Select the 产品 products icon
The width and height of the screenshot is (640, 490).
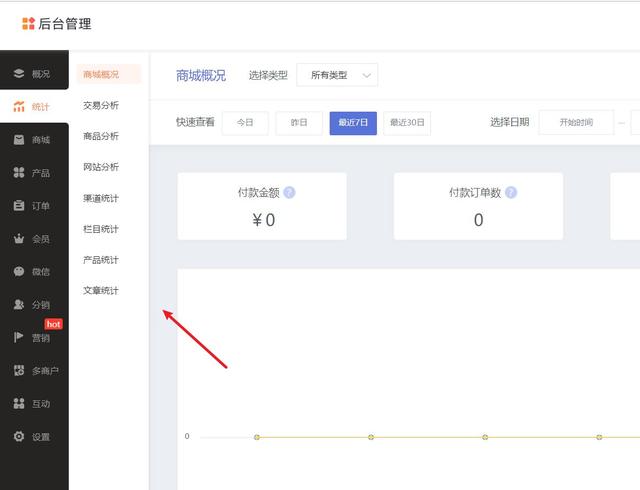(19, 173)
